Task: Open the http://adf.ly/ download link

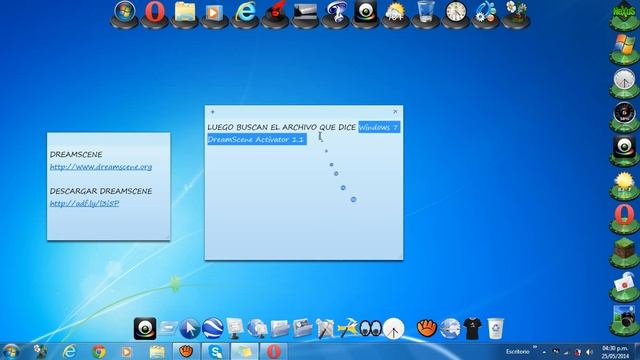Action: pyautogui.click(x=84, y=203)
